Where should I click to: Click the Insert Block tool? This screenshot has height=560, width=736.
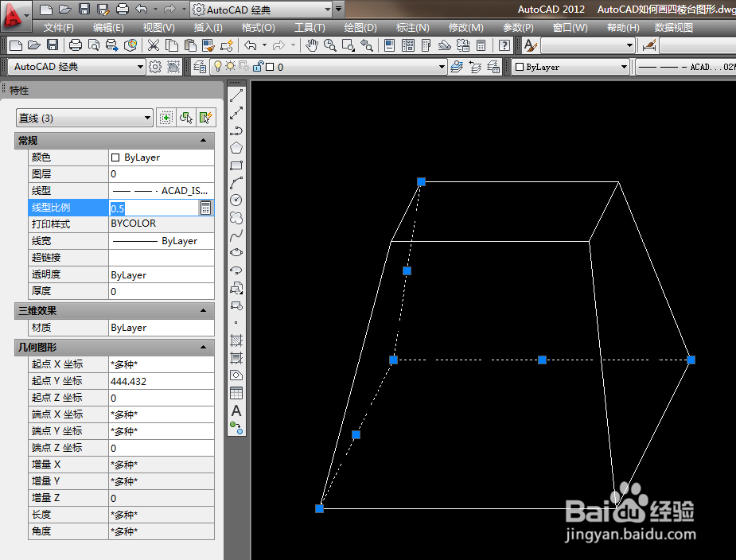pyautogui.click(x=236, y=288)
